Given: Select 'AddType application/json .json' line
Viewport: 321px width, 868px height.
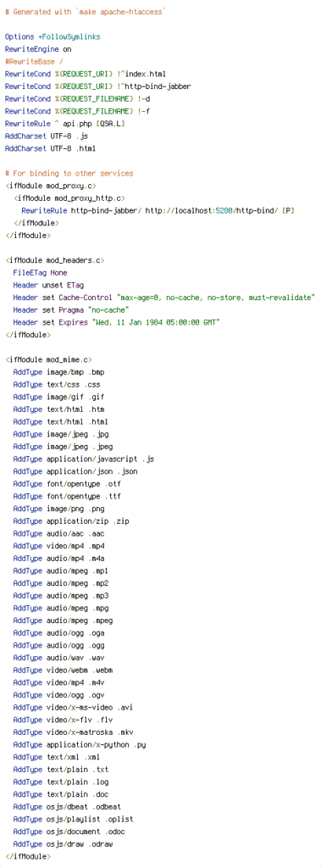Looking at the screenshot, I should coord(75,471).
